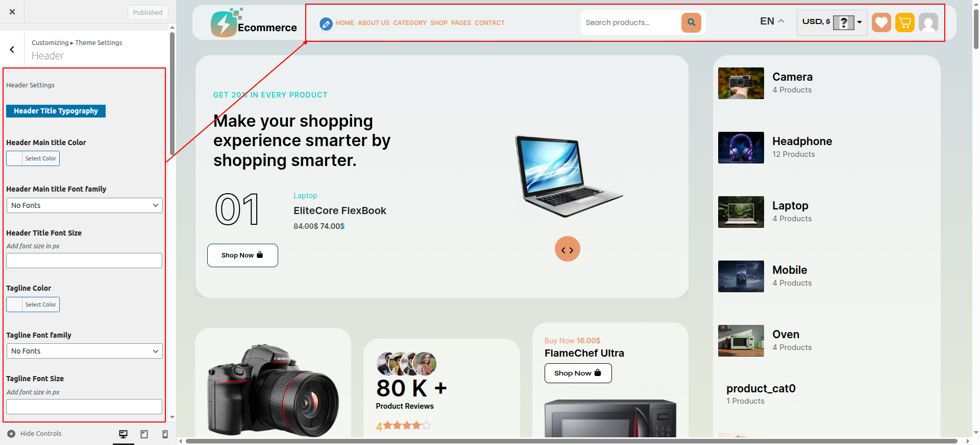Open the ABOUT US menu item
The image size is (980, 445).
point(374,23)
